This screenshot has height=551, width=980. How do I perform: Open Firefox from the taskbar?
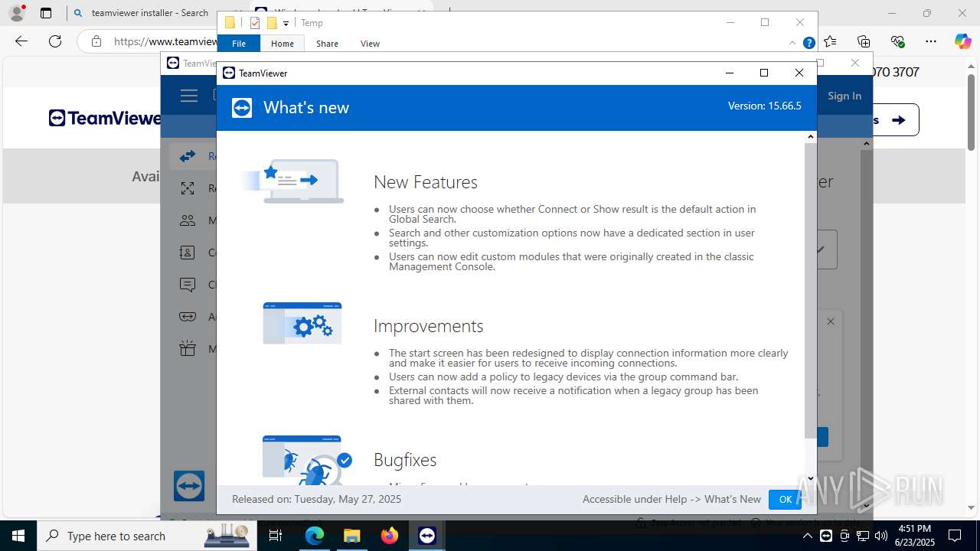(390, 536)
